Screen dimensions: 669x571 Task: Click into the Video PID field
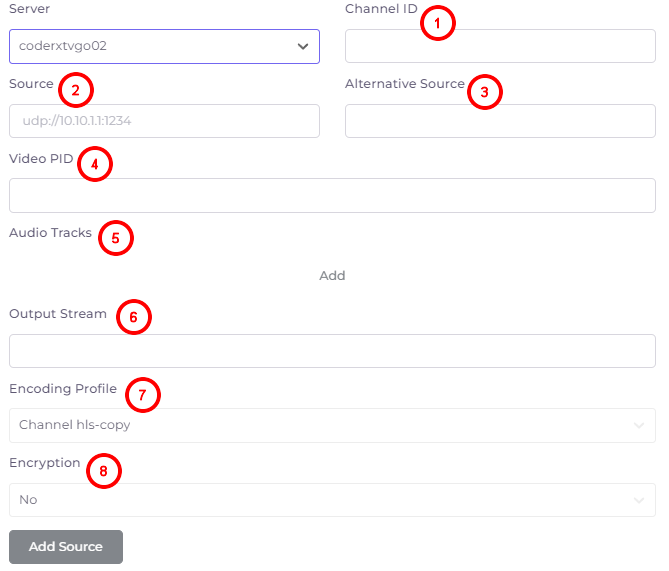pos(332,195)
